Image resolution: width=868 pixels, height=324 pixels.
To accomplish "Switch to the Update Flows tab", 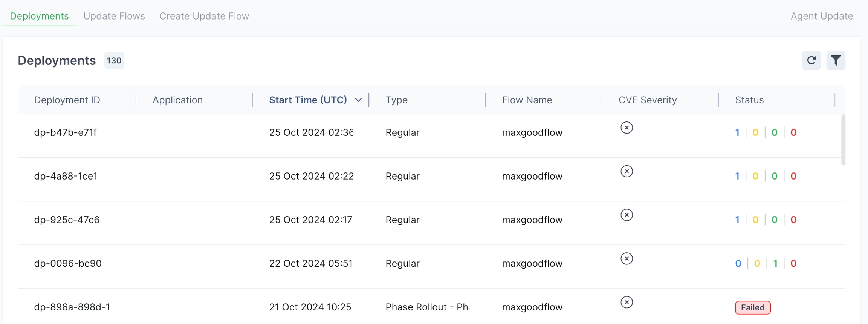I will (x=114, y=16).
